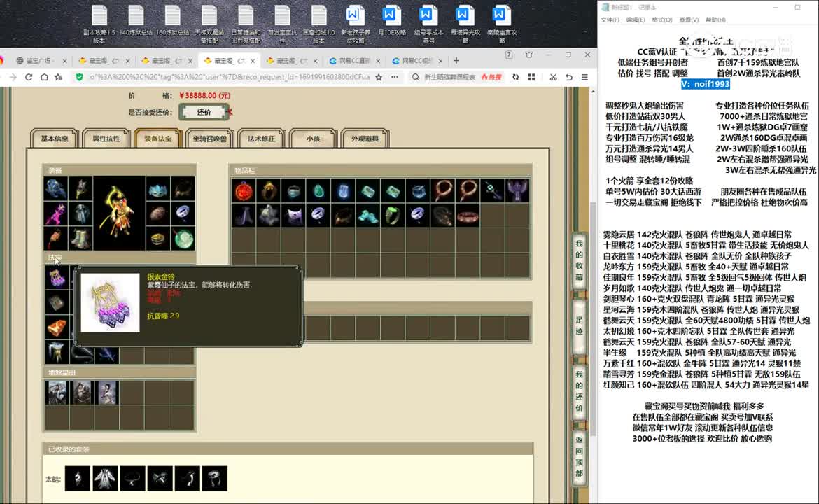Click the 还价 bargain button
The image size is (819, 504).
pyautogui.click(x=204, y=112)
